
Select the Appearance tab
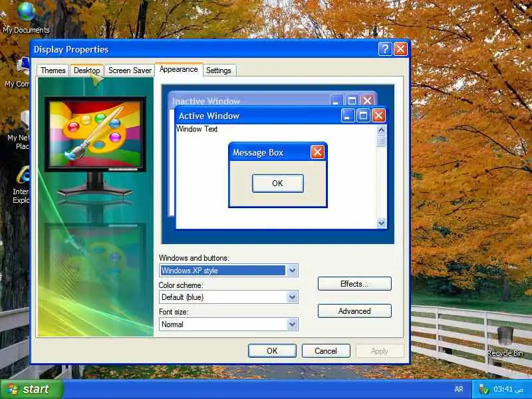point(179,69)
